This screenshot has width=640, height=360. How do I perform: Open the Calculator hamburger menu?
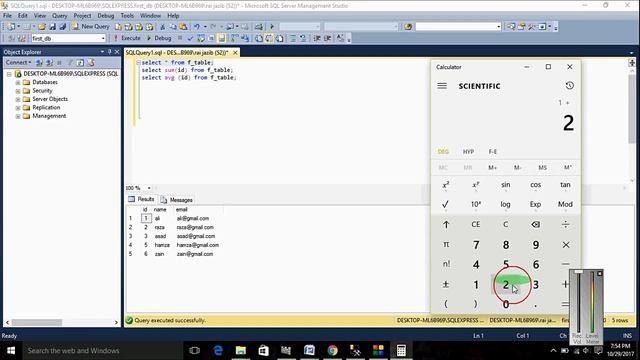tap(442, 86)
